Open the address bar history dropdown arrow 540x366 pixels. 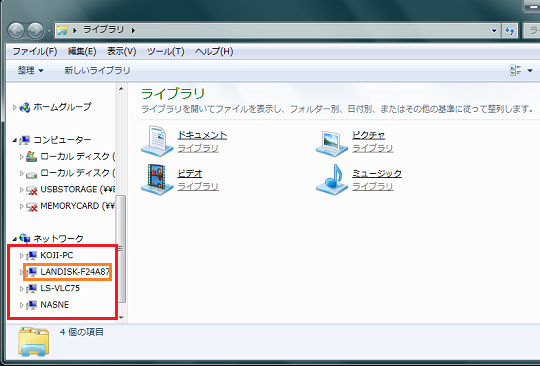click(494, 31)
